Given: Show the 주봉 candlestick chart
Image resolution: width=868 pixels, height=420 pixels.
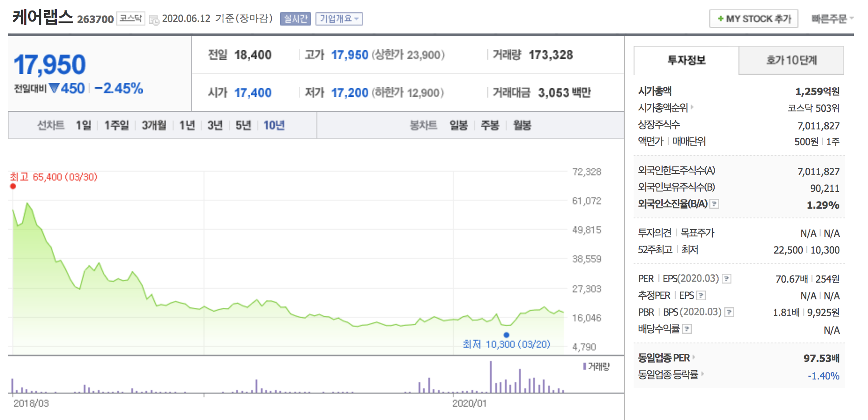Looking at the screenshot, I should click(x=490, y=125).
